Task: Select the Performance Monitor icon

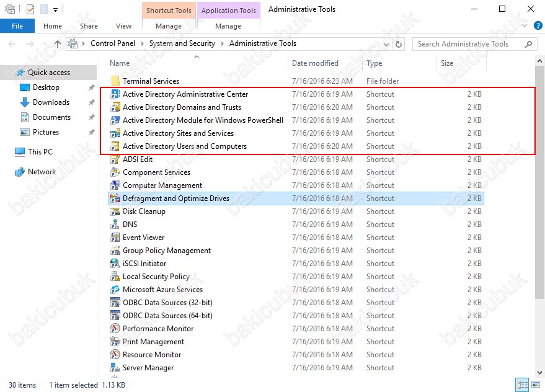Action: pos(115,329)
